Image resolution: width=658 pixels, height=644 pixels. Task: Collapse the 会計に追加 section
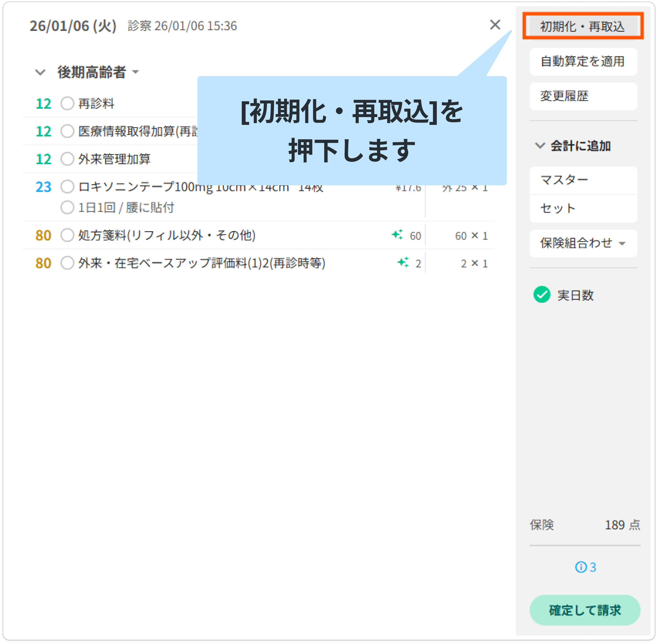pos(540,146)
